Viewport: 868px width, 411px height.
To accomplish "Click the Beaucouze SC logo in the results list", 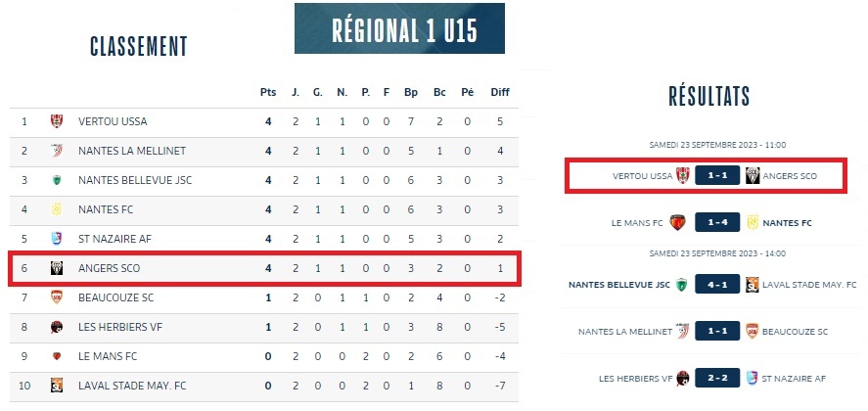I will point(753,332).
